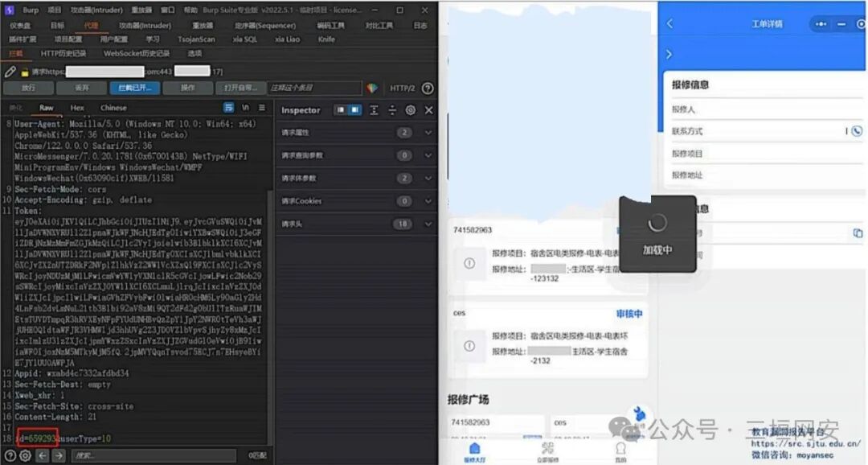Open the 立即报修 bottom tab
Image resolution: width=868 pixels, height=465 pixels.
pos(547,451)
